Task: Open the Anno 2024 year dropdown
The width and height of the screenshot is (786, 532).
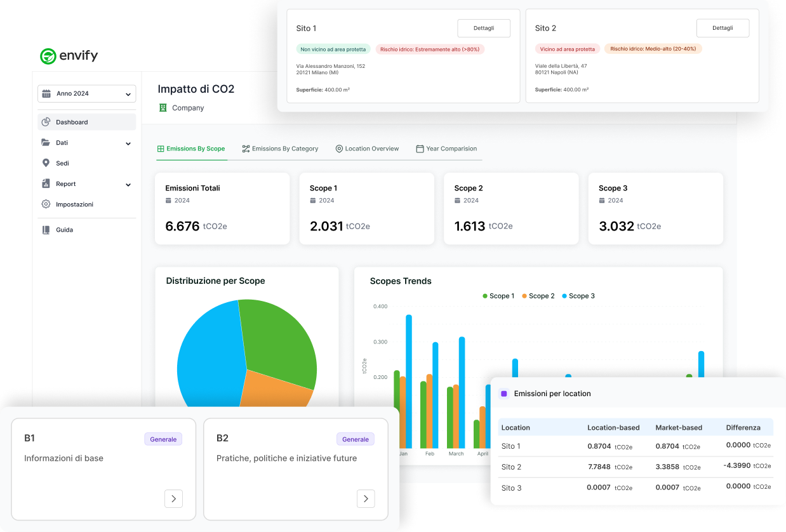Action: (86, 93)
